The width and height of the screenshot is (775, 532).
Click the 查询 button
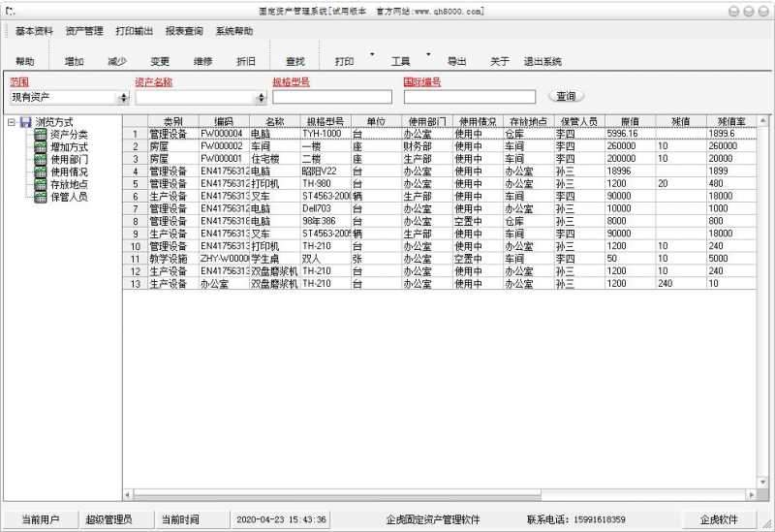[x=566, y=96]
